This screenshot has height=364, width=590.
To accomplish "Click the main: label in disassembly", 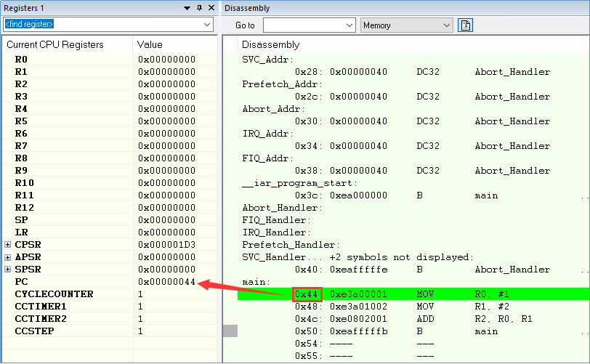I will tap(256, 282).
